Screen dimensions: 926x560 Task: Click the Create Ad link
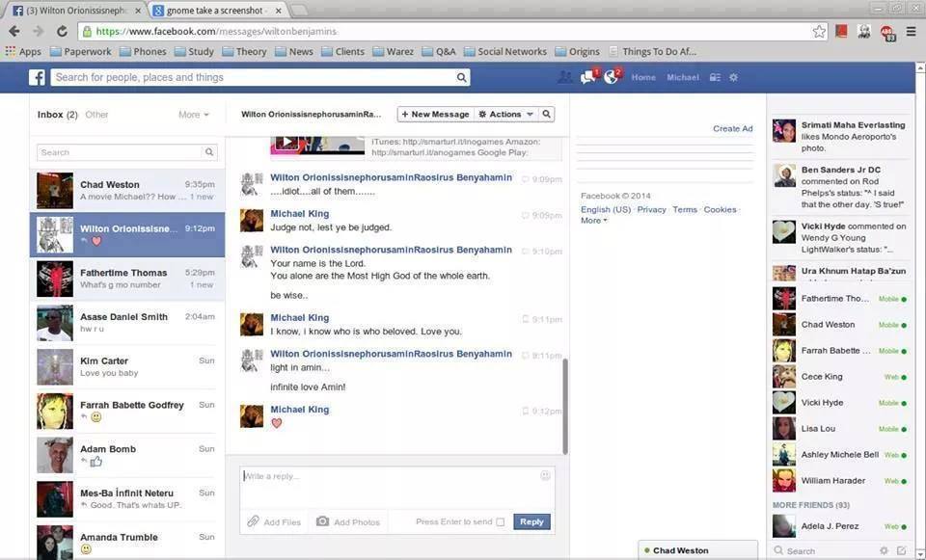732,128
